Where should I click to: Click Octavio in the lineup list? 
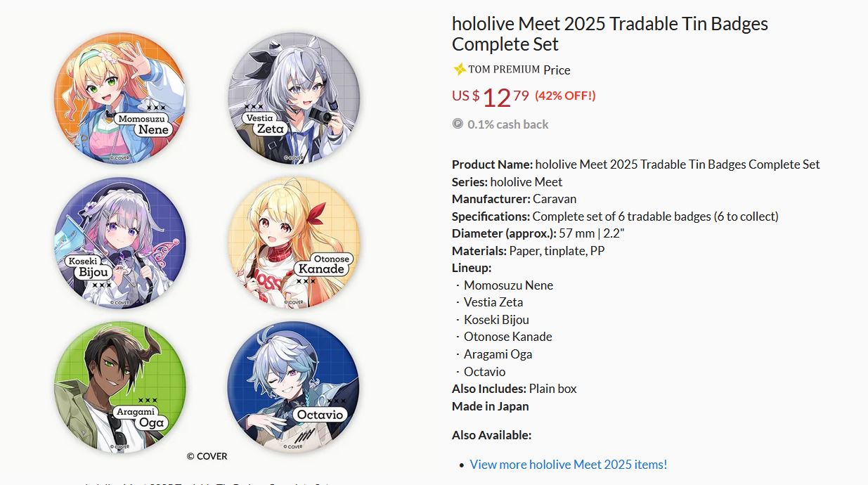point(484,372)
